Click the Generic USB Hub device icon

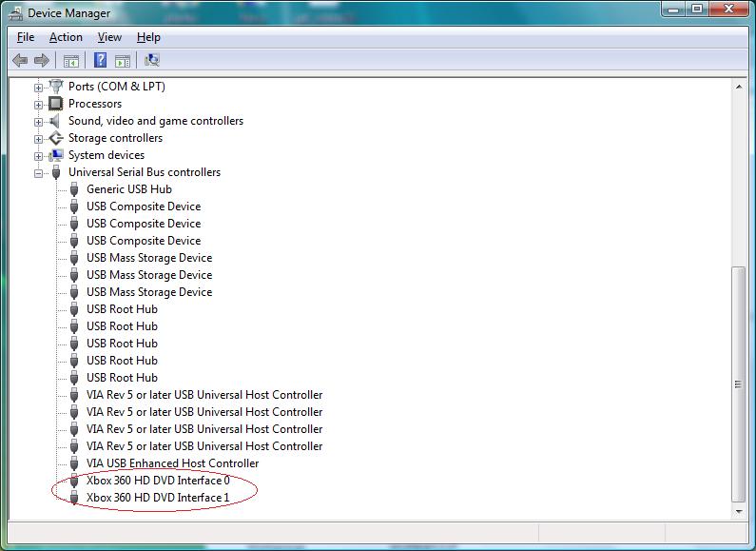(74, 189)
